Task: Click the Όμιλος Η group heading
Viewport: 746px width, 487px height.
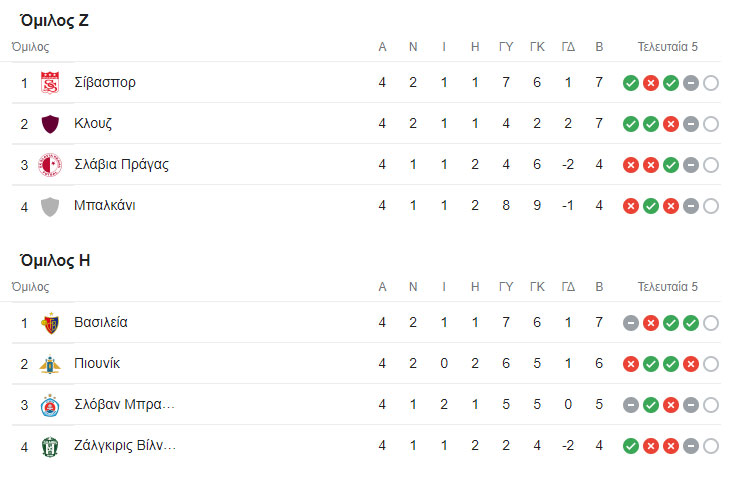Action: pyautogui.click(x=56, y=260)
